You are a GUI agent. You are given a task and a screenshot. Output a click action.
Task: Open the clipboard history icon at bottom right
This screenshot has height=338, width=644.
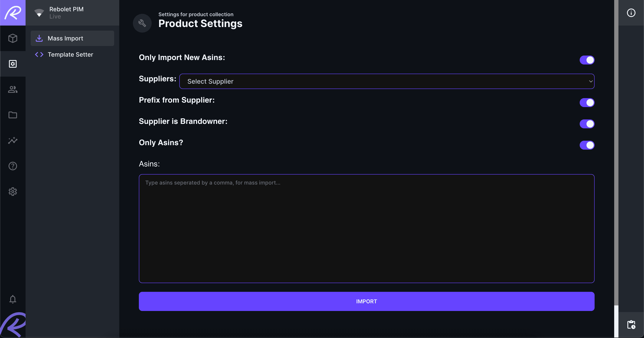tap(631, 325)
